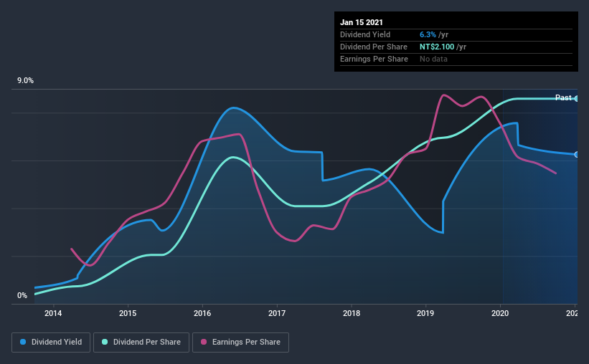This screenshot has width=589, height=364.
Task: Click the 2019 x-axis label
Action: (x=425, y=313)
